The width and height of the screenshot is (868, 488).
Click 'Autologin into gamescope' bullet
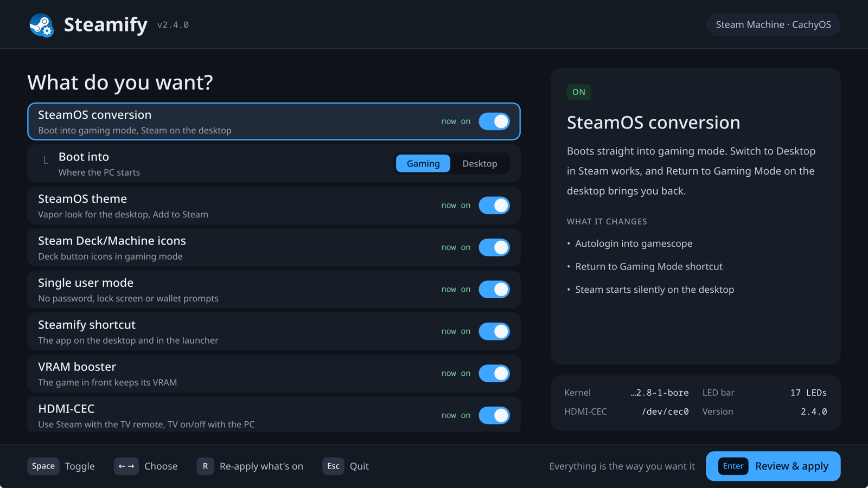point(634,243)
